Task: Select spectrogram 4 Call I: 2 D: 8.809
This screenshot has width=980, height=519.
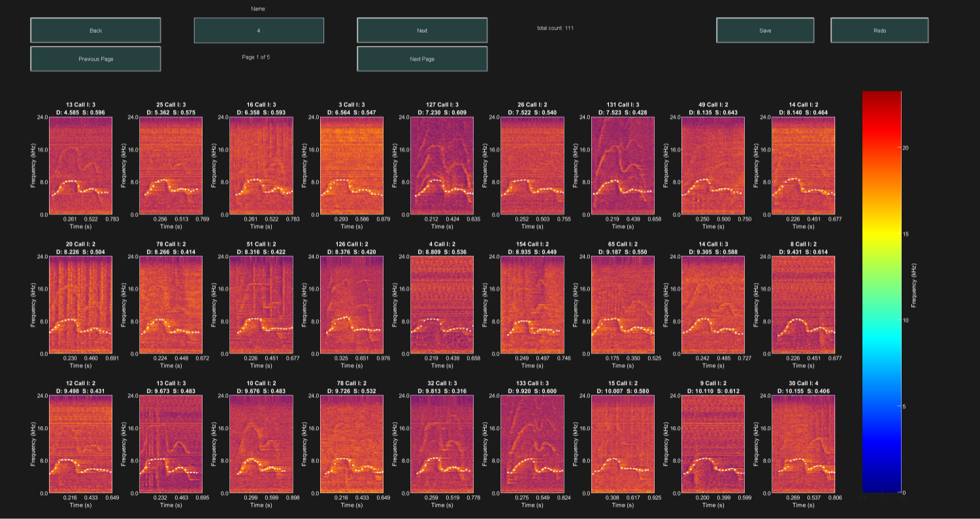Action: pyautogui.click(x=442, y=305)
